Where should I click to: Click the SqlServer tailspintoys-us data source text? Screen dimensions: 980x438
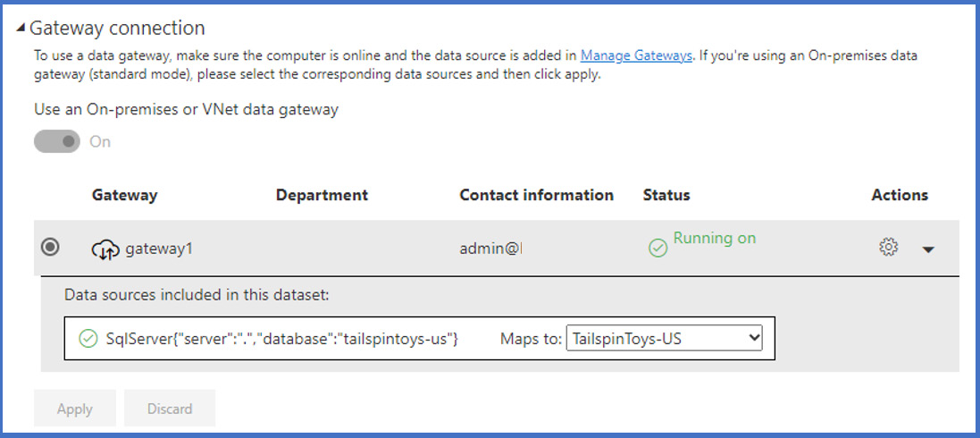(x=281, y=338)
